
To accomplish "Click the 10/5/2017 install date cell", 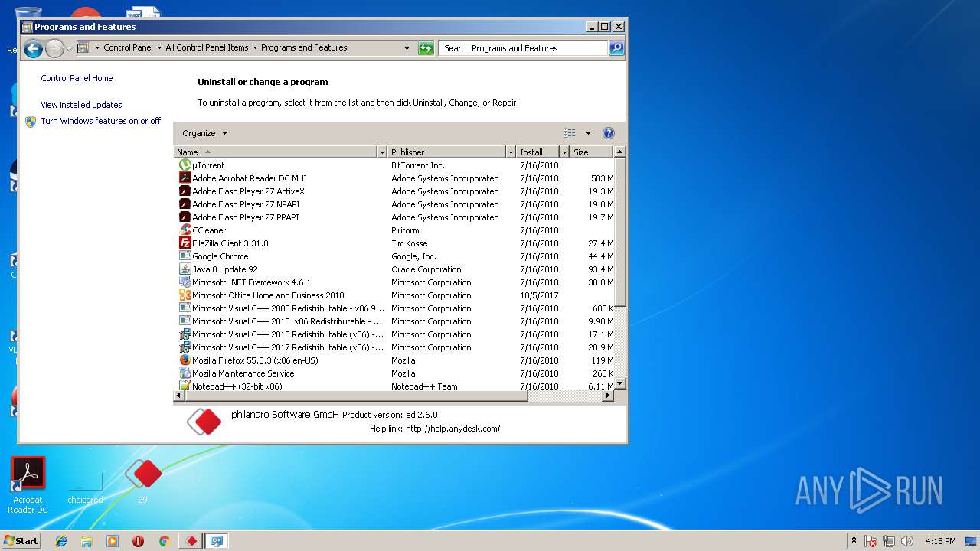I will [538, 295].
